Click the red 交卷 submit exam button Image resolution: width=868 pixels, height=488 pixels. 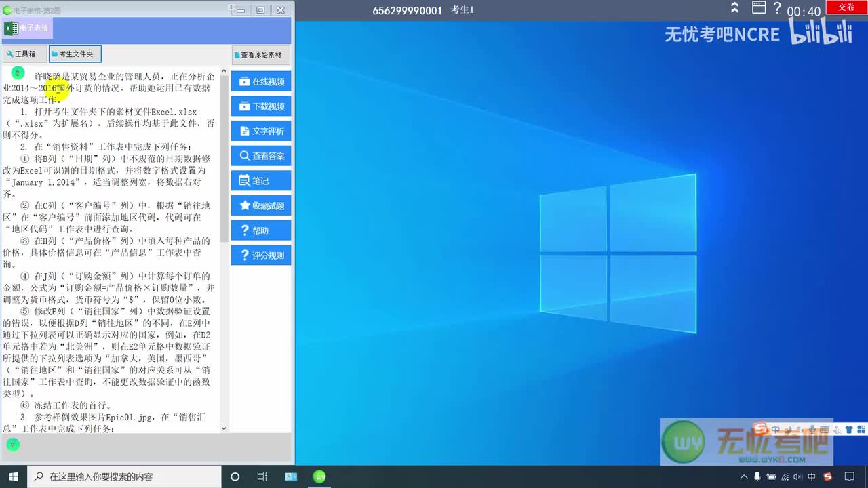846,7
